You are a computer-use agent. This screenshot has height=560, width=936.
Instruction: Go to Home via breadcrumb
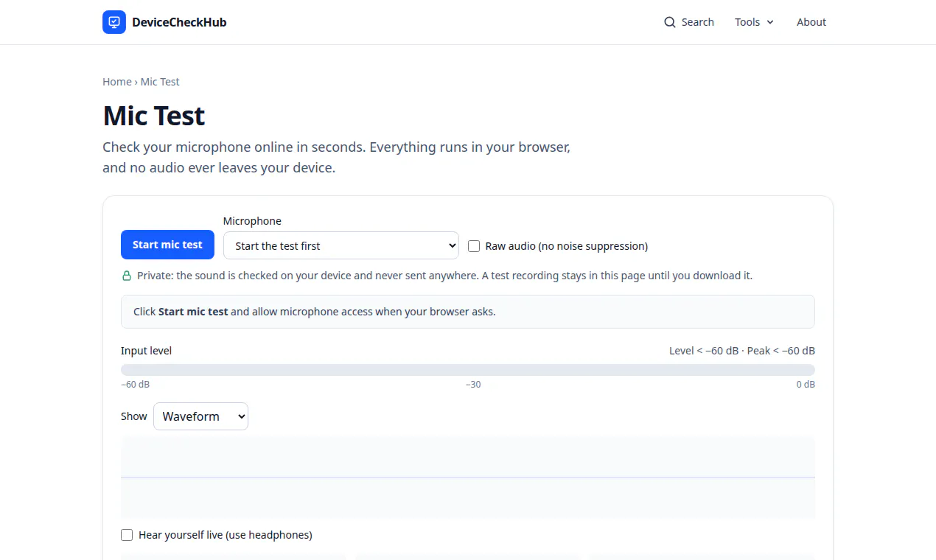click(x=117, y=82)
